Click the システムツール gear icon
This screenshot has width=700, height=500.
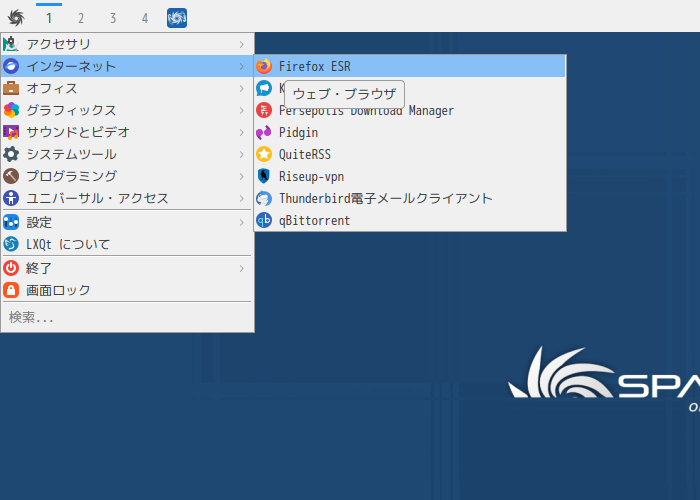11,154
